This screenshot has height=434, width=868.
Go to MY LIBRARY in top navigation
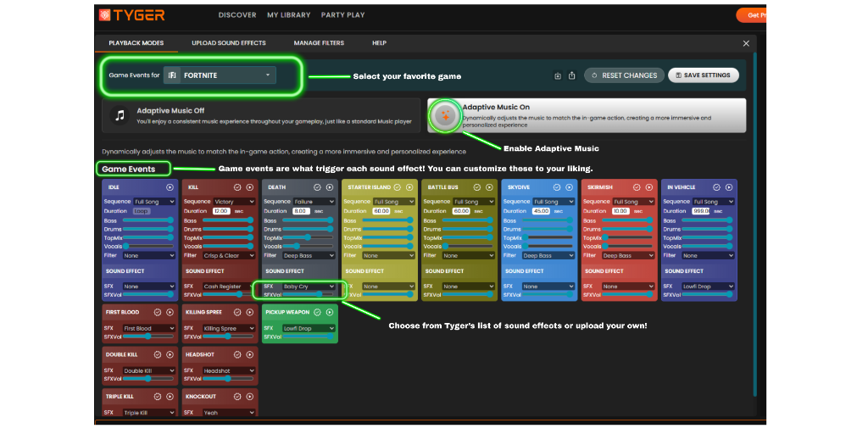289,15
